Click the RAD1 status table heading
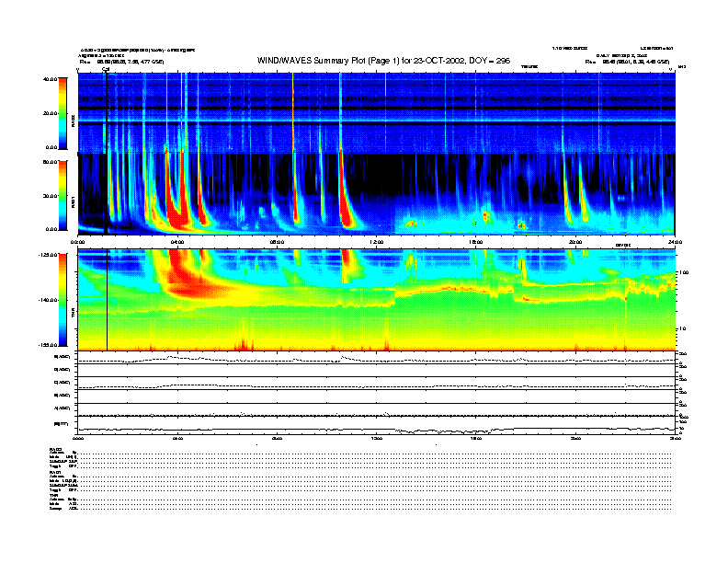This screenshot has height=563, width=728. pyautogui.click(x=56, y=473)
